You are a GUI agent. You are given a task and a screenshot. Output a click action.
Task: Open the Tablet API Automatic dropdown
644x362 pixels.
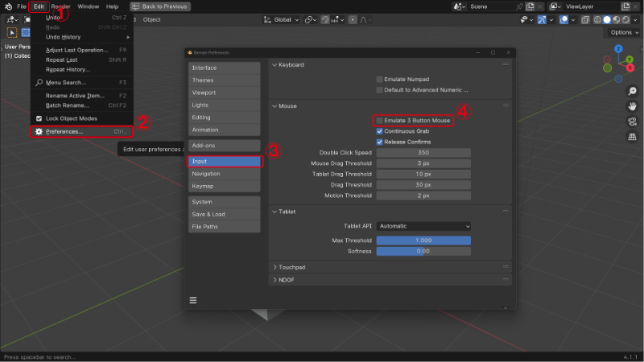pos(423,226)
